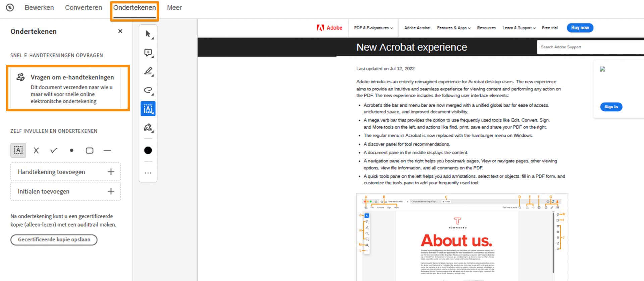Select the signature pen tool
This screenshot has width=644, height=281.
point(148,127)
